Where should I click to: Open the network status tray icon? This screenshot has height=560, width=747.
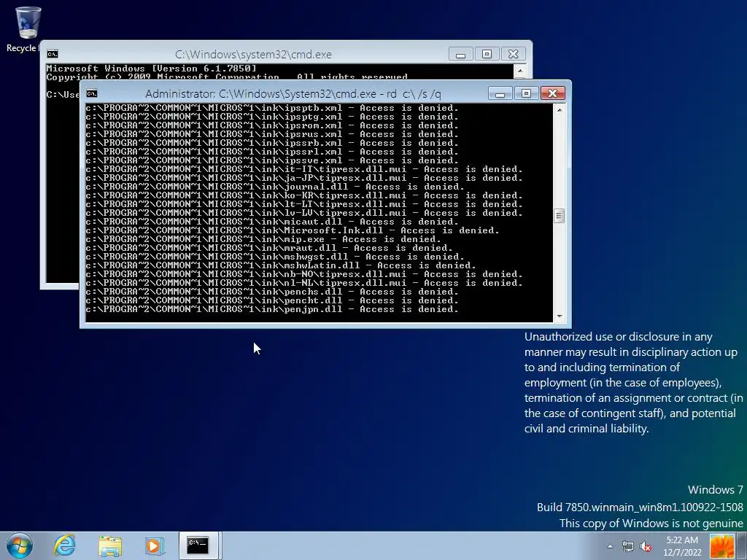click(628, 546)
